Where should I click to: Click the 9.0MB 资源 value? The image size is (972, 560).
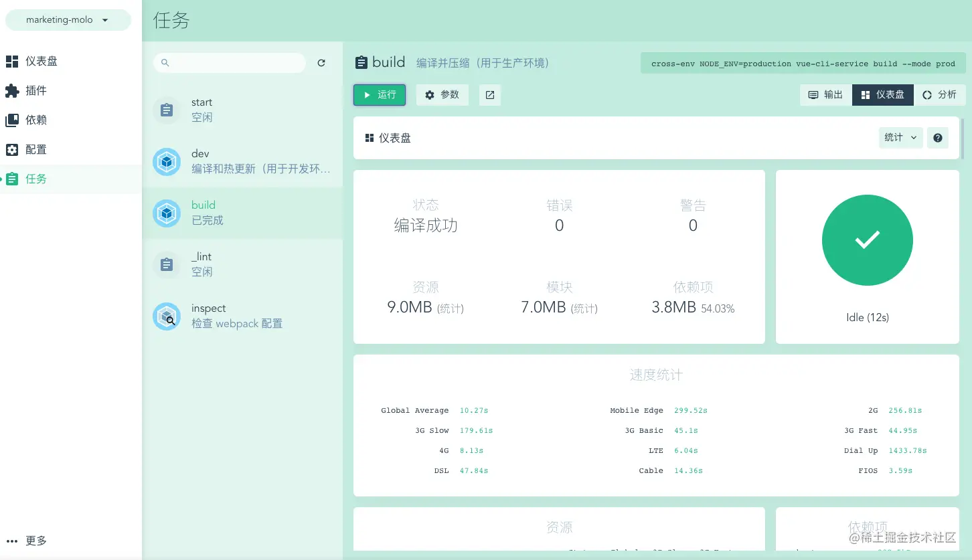[x=410, y=308]
